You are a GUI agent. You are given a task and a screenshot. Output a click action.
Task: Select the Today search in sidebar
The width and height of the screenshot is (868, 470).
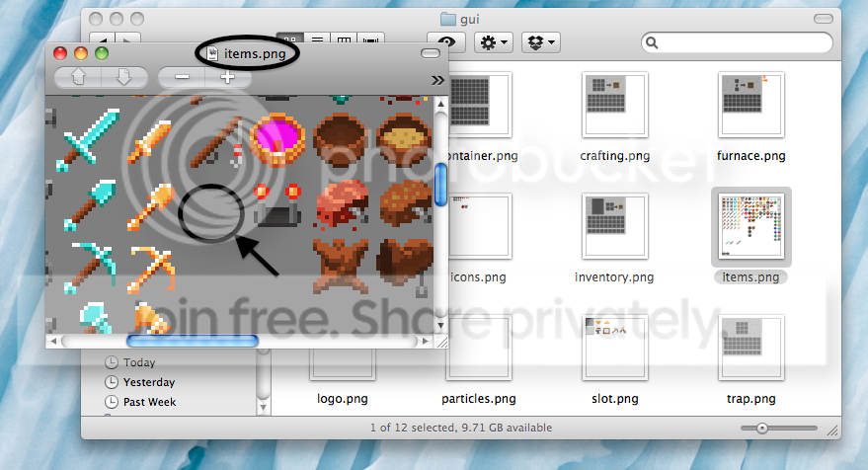pos(138,362)
